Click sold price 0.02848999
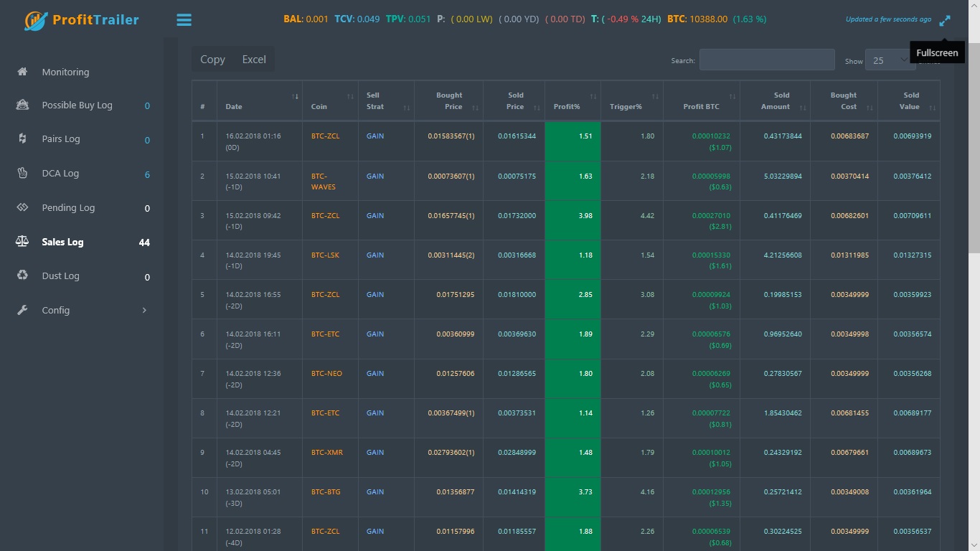The width and height of the screenshot is (980, 551). tap(517, 453)
